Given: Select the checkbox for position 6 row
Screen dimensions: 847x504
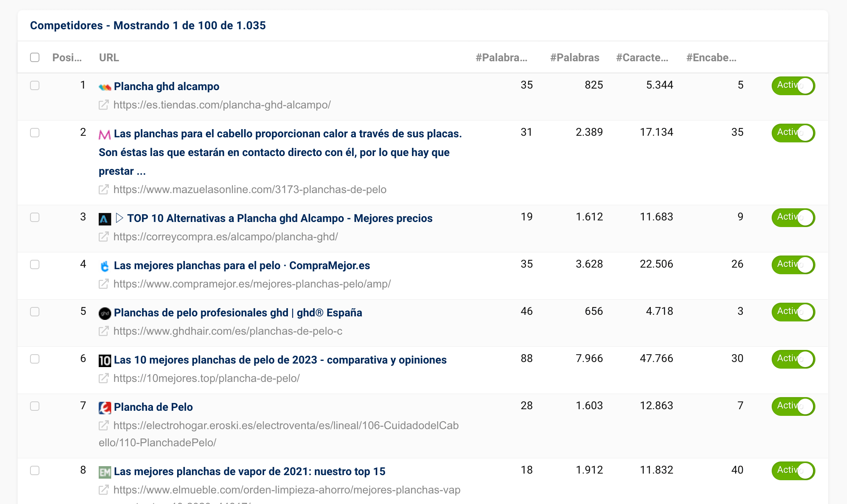Looking at the screenshot, I should pyautogui.click(x=35, y=359).
